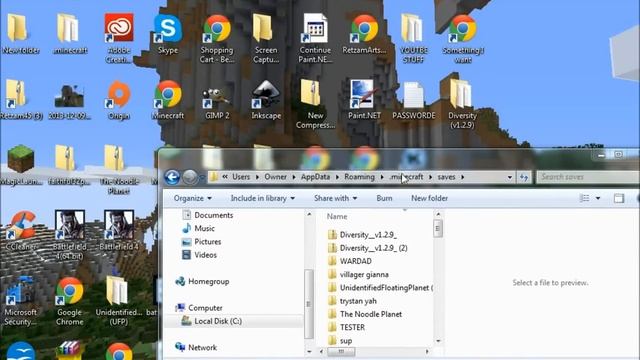Screen dimensions: 640x360
Task: Click the file list vertical scrollbar thumb
Action: coord(438,229)
